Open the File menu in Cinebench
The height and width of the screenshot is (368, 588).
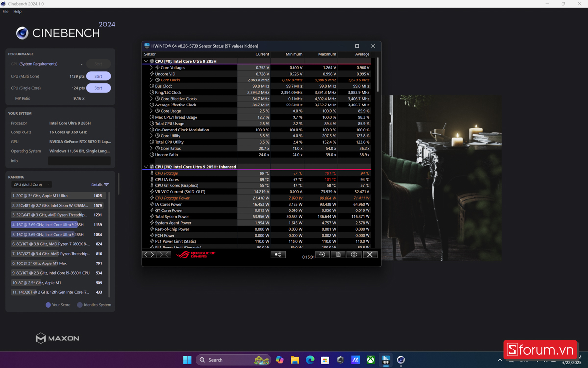click(5, 11)
